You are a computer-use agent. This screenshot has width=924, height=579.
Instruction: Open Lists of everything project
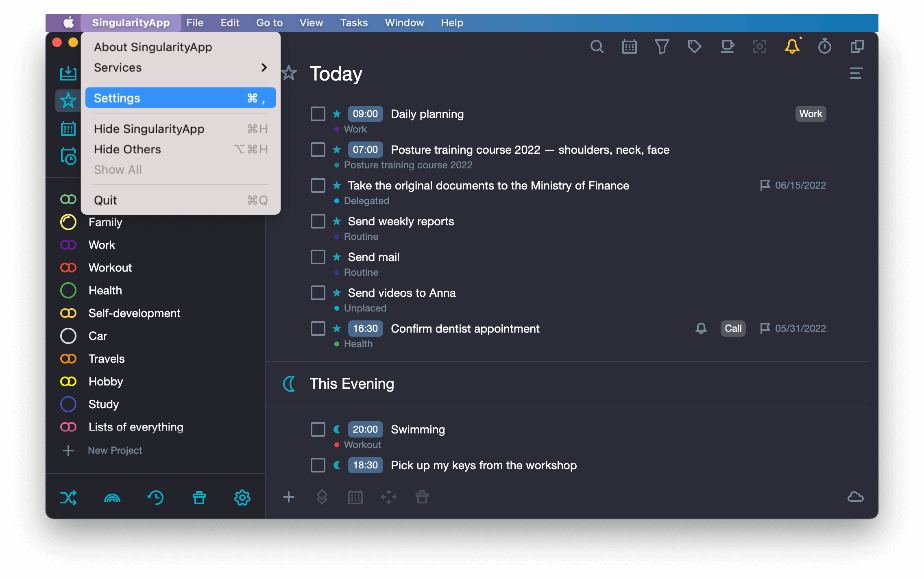(136, 427)
